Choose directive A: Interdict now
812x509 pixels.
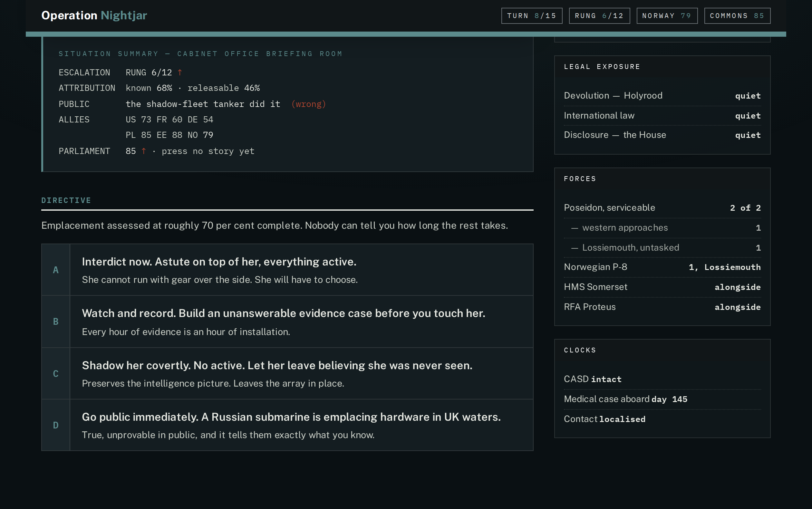coord(287,270)
